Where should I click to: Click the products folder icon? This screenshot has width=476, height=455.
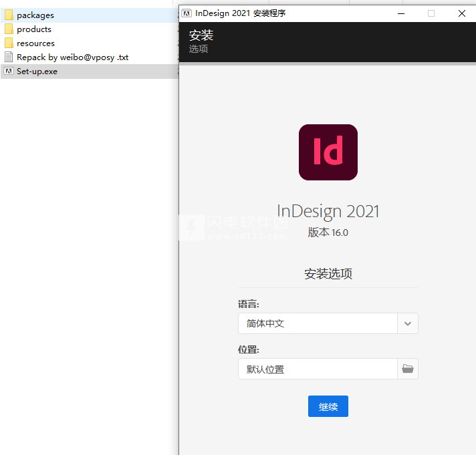tap(9, 29)
